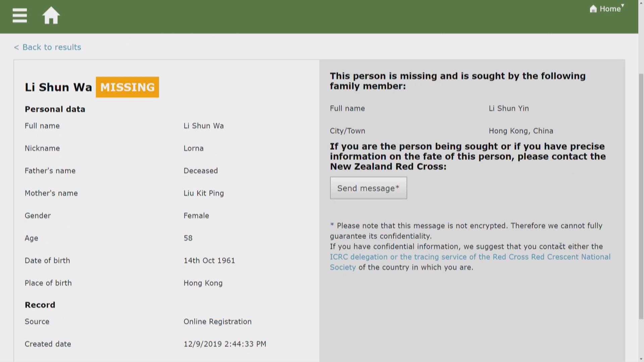Image resolution: width=644 pixels, height=362 pixels.
Task: Click the large white home icon
Action: (51, 15)
